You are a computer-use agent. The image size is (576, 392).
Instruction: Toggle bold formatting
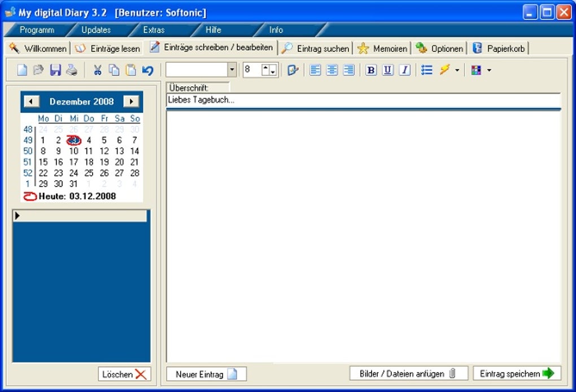(x=371, y=70)
